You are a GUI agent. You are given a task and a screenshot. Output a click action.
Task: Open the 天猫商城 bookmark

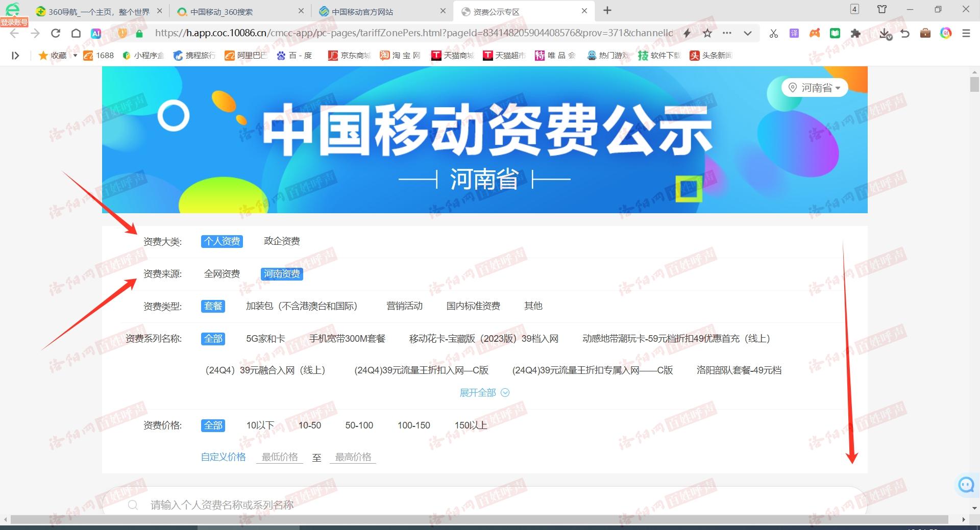pyautogui.click(x=452, y=55)
